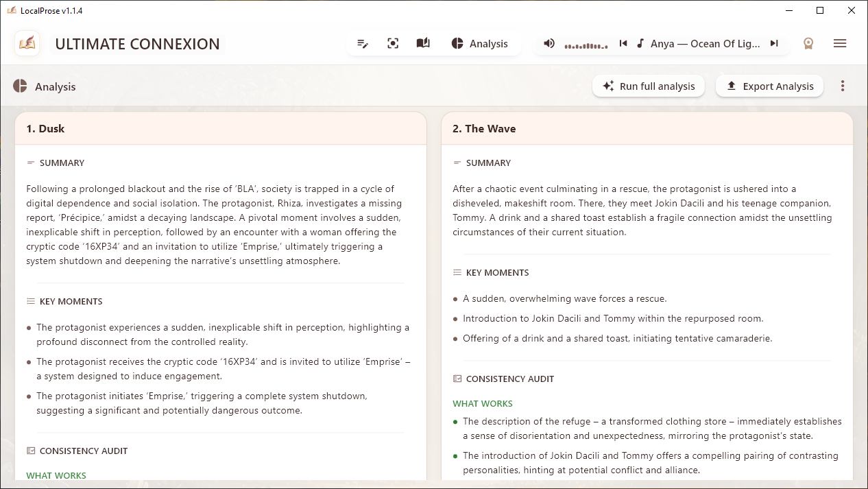Mute audio with the speaker icon
This screenshot has width=868, height=489.
point(549,43)
